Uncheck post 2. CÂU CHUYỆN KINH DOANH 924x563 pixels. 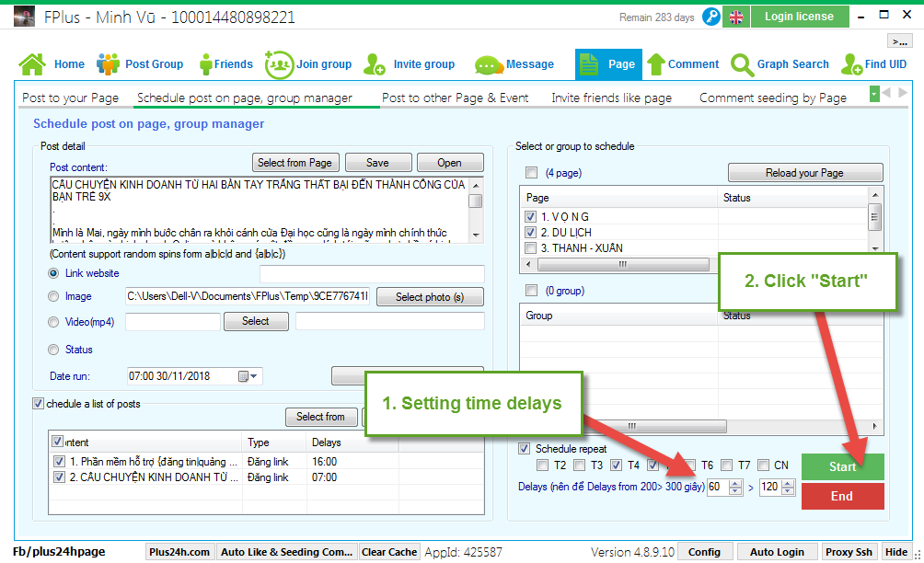[x=59, y=477]
